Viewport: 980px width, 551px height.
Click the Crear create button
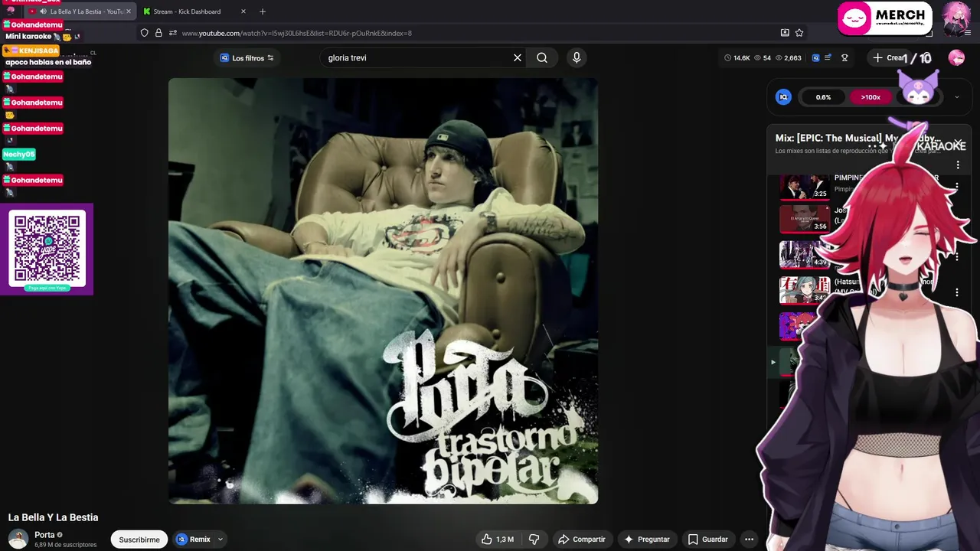[x=888, y=58]
